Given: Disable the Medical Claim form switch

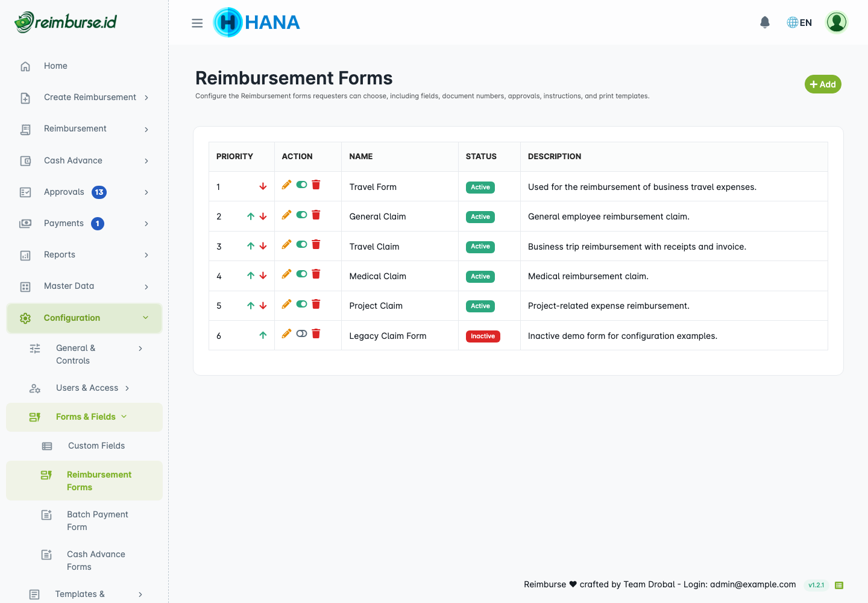Looking at the screenshot, I should (302, 274).
